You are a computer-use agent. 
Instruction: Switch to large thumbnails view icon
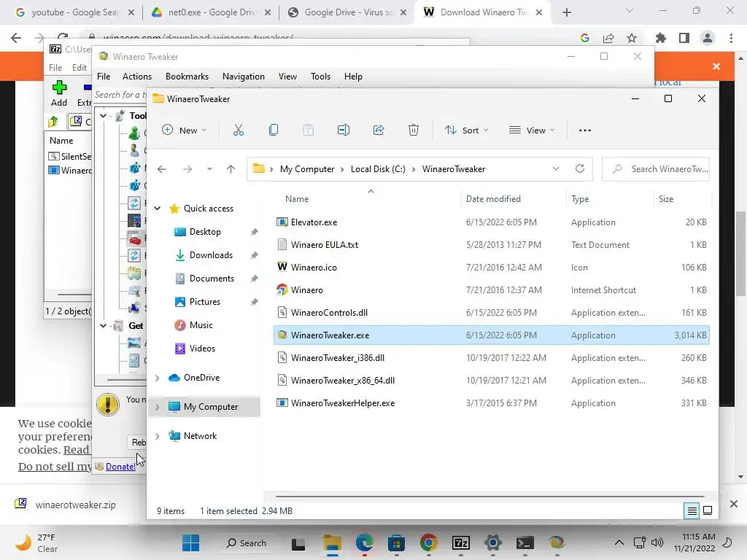tap(708, 510)
